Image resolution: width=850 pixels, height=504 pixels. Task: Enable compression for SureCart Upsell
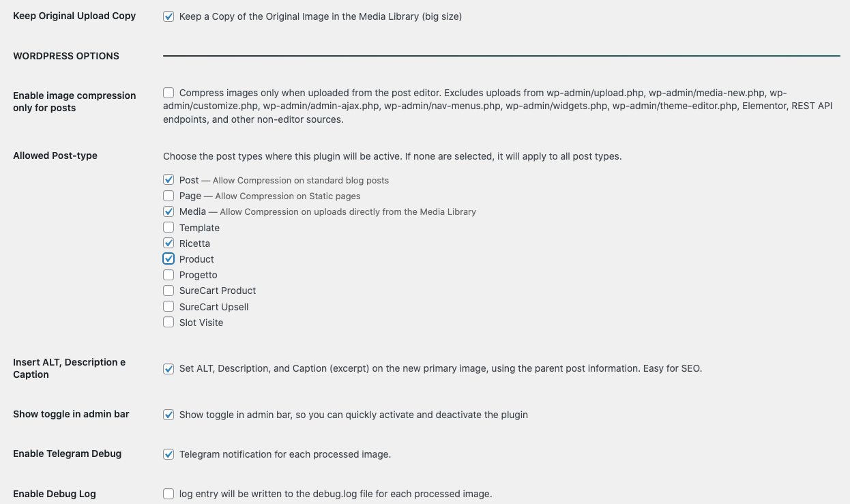pos(168,306)
